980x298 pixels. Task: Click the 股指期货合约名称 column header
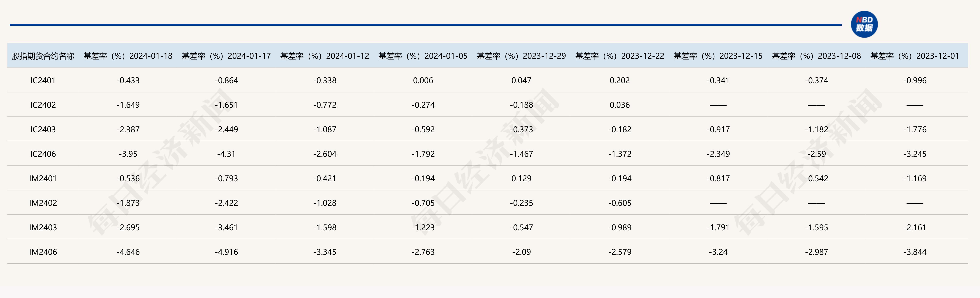[43, 56]
